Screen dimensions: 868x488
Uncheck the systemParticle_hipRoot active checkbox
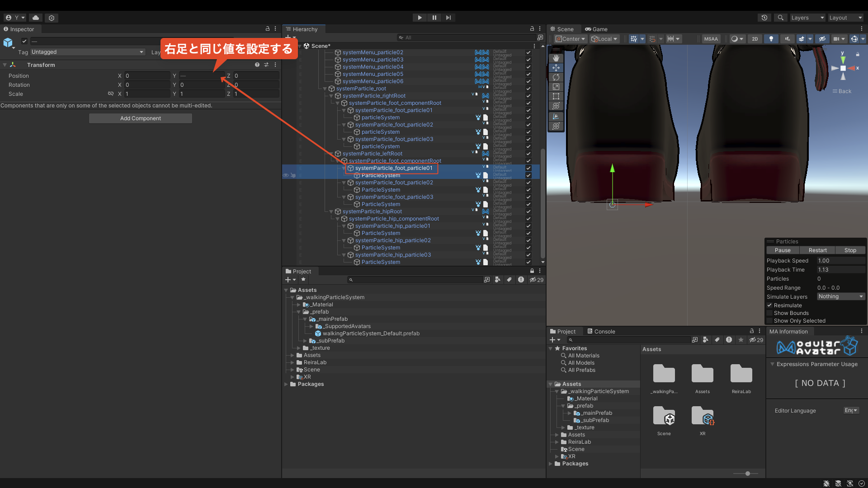pyautogui.click(x=528, y=211)
